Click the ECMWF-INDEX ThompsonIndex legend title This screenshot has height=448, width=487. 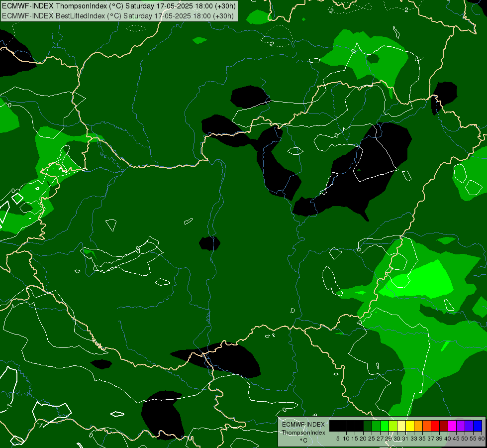[303, 429]
